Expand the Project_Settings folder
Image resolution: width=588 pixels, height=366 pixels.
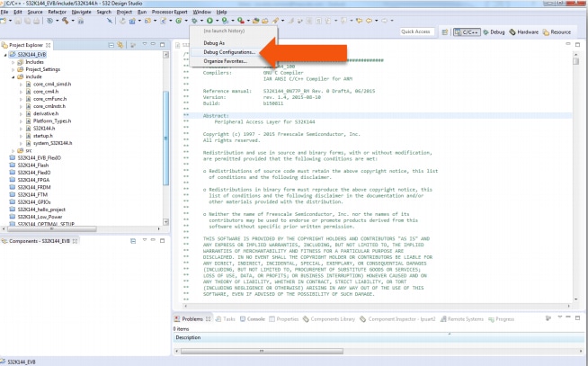pos(13,69)
